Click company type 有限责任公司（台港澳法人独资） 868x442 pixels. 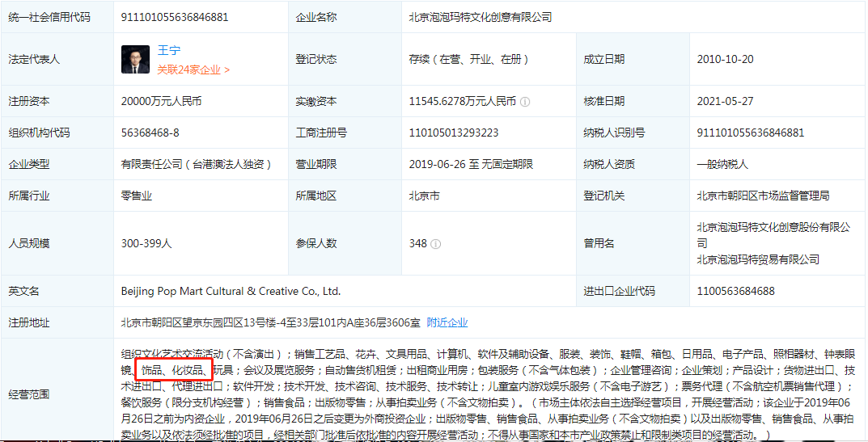pyautogui.click(x=196, y=164)
